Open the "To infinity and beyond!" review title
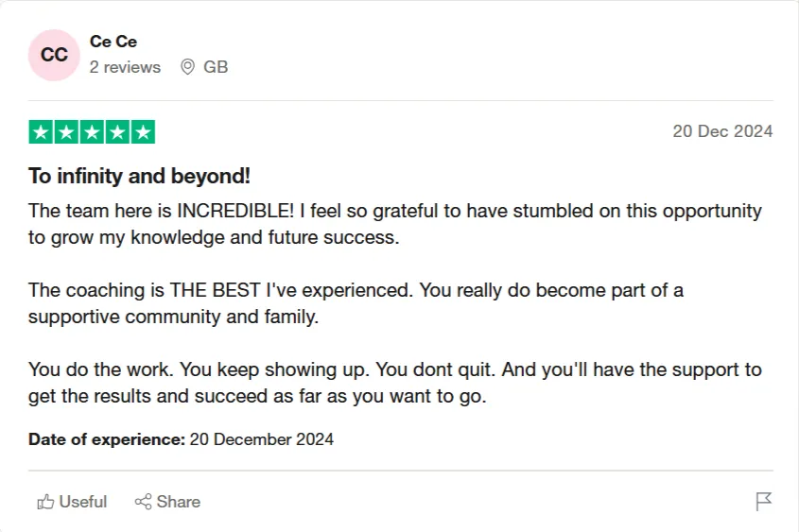 tap(139, 177)
